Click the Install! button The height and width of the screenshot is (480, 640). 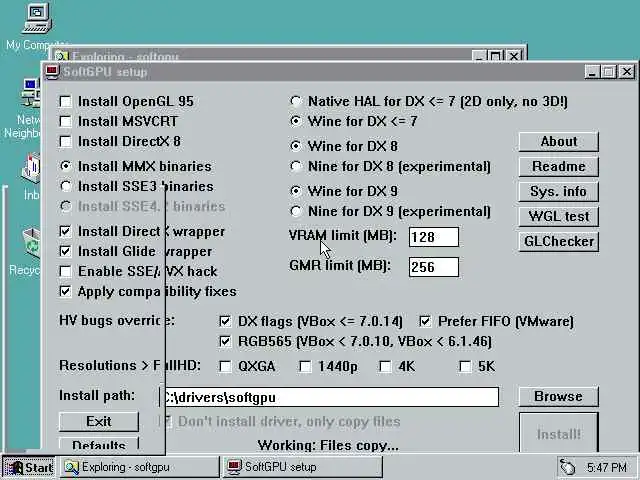[559, 432]
